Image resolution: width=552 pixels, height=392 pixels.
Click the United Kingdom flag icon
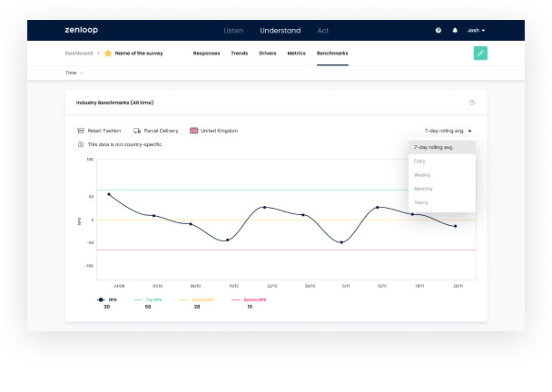point(194,131)
